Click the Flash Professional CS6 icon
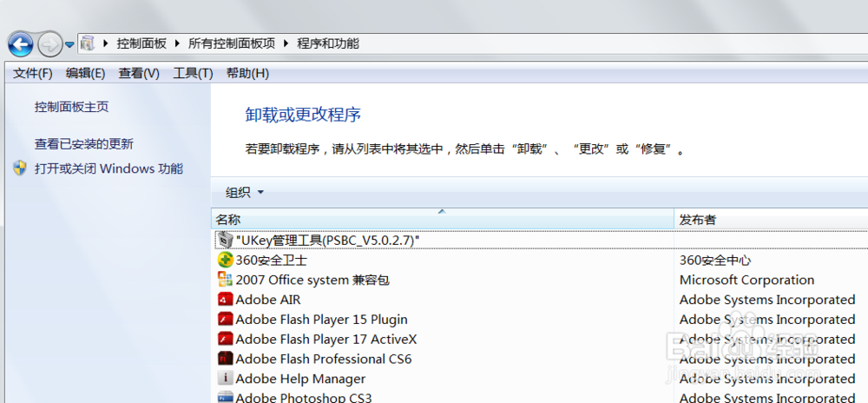 click(226, 359)
